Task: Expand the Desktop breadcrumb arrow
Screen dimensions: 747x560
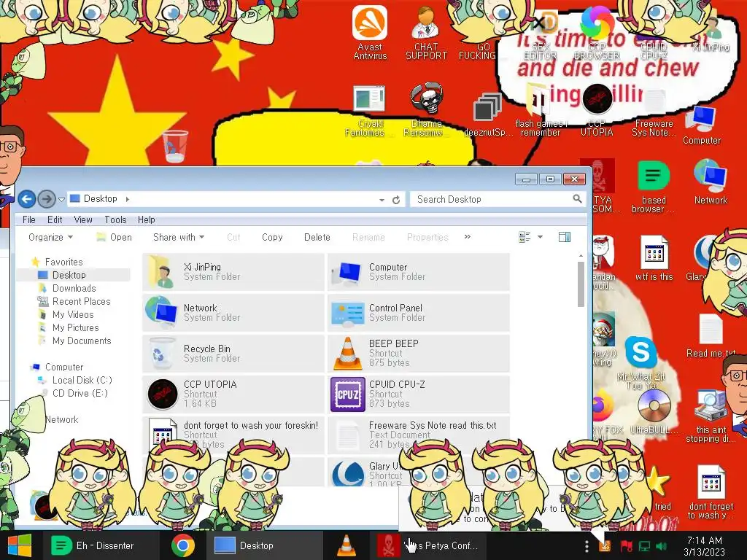Action: tap(127, 199)
